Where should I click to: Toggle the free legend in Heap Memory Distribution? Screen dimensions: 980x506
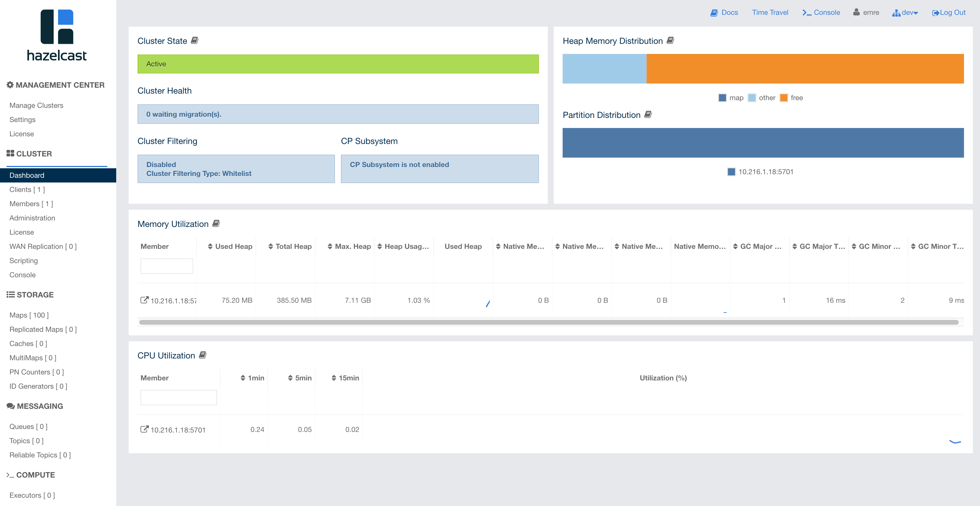(x=792, y=98)
